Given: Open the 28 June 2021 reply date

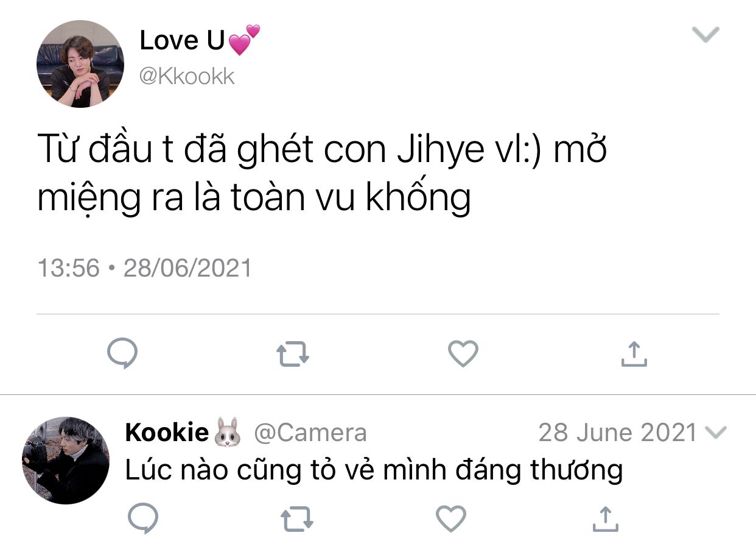Looking at the screenshot, I should click(618, 433).
